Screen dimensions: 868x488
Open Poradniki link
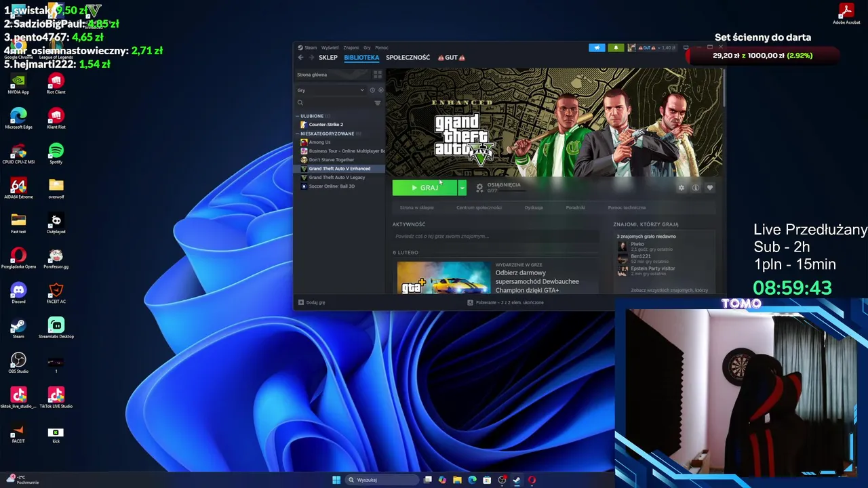tap(576, 207)
